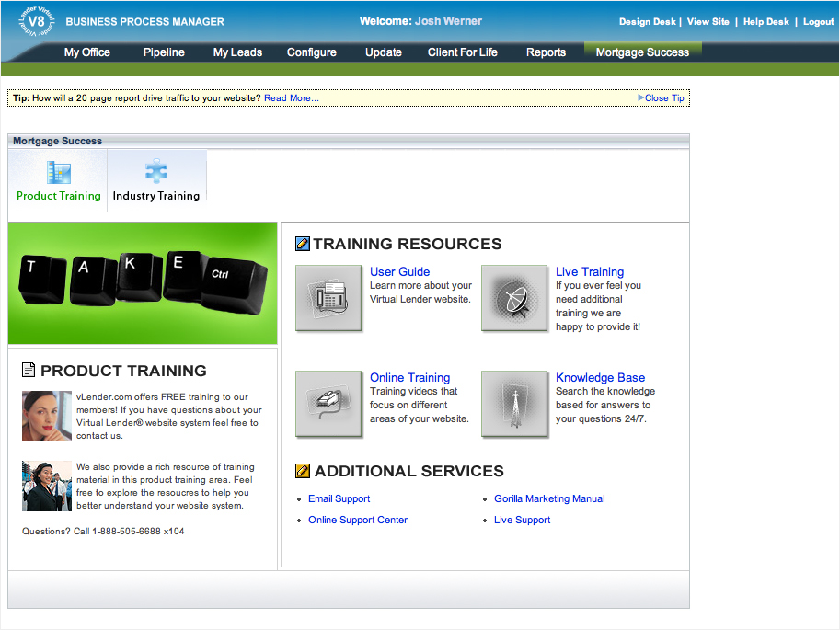The height and width of the screenshot is (630, 840).
Task: Open the My Leads menu
Action: pos(237,52)
